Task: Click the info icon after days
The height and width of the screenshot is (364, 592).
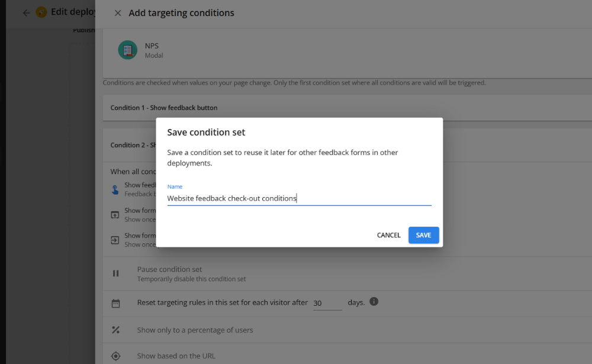Action: pyautogui.click(x=374, y=301)
